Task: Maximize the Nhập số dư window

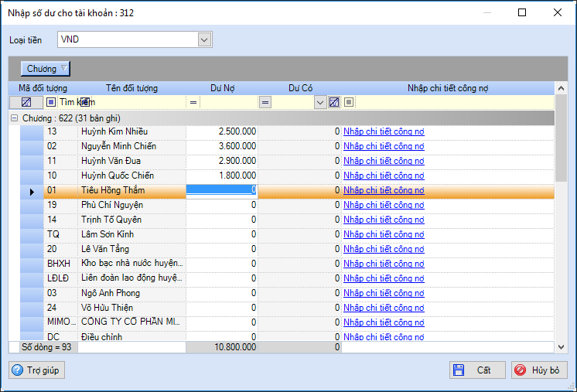Action: (522, 12)
